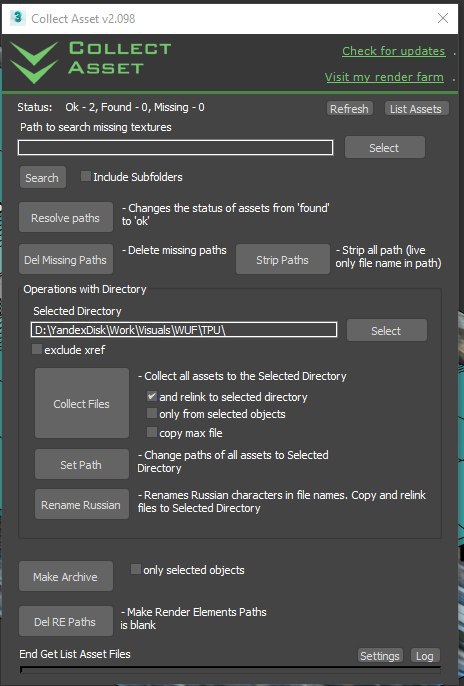Click the 'Operations with Directory' group label
The image size is (464, 686).
pos(85,289)
